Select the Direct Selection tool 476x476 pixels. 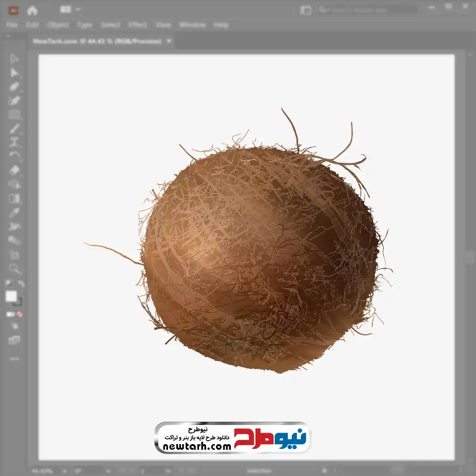point(14,72)
